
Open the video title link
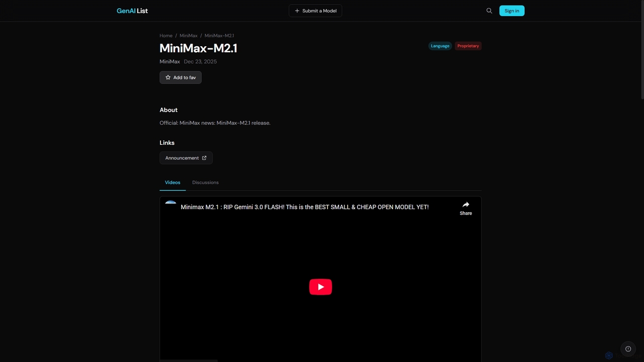(x=304, y=207)
